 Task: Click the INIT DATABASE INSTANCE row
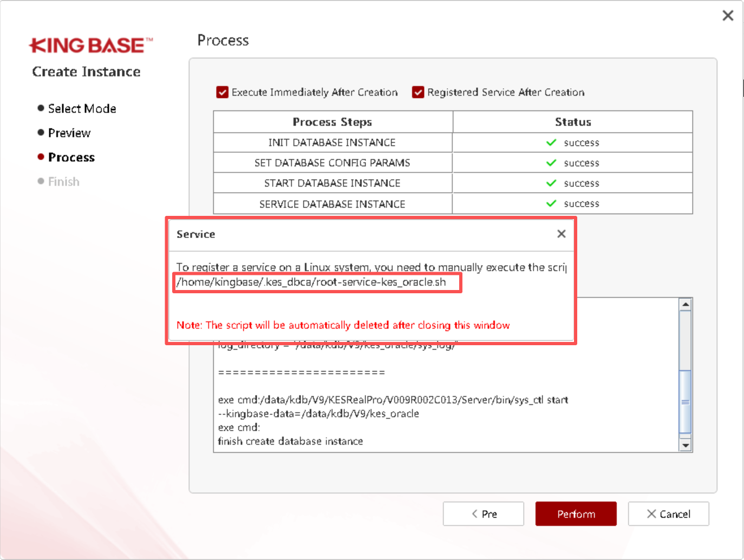click(453, 142)
